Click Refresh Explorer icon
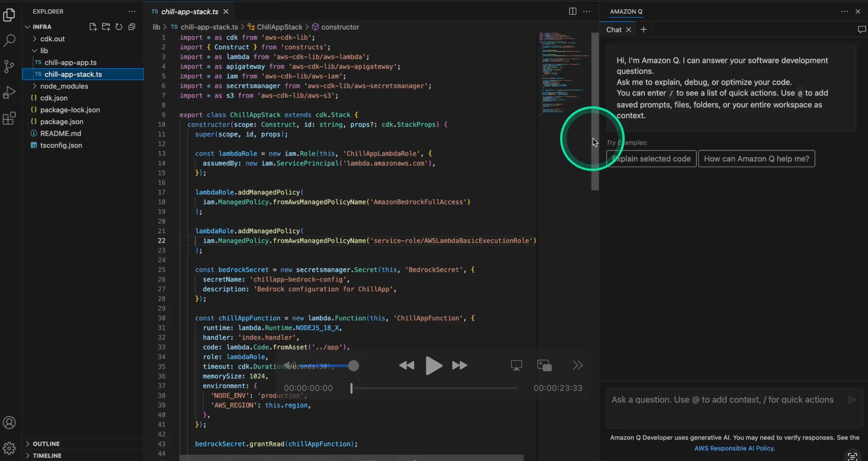Image resolution: width=868 pixels, height=461 pixels. pos(119,27)
